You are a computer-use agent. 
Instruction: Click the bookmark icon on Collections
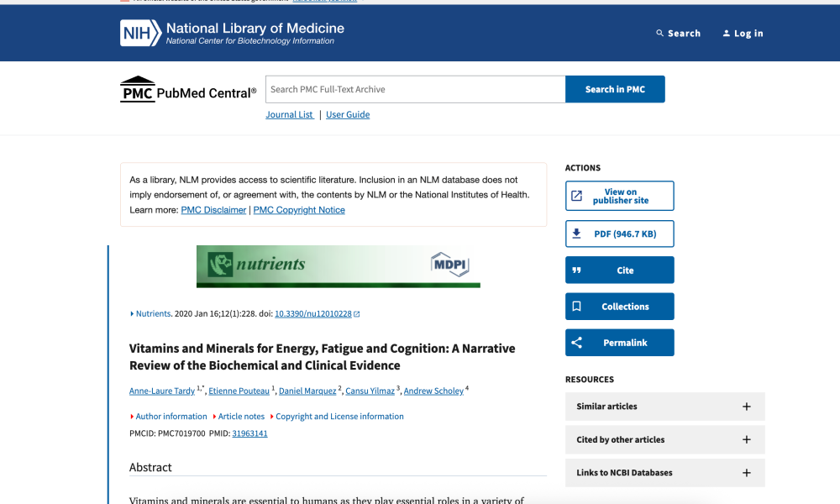click(x=576, y=307)
